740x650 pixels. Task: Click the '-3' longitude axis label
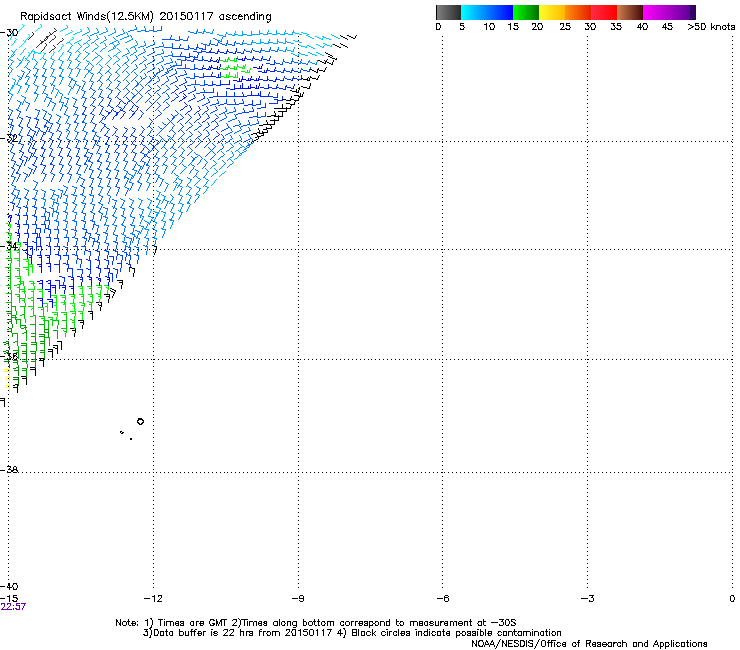pos(588,599)
